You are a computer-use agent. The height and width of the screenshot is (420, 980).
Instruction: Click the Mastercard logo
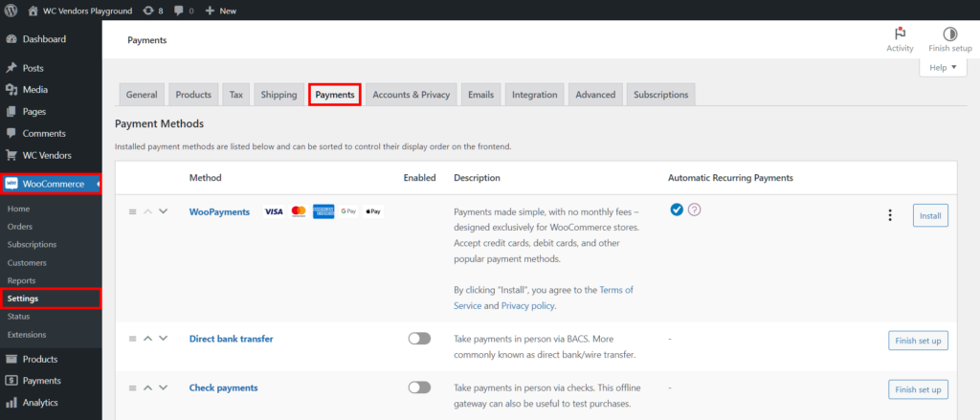pos(299,211)
